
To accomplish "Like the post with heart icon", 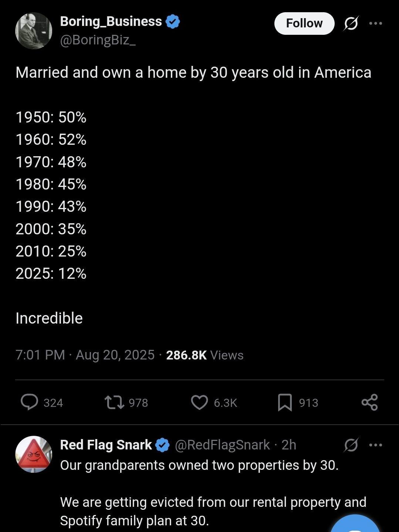I will [x=199, y=402].
